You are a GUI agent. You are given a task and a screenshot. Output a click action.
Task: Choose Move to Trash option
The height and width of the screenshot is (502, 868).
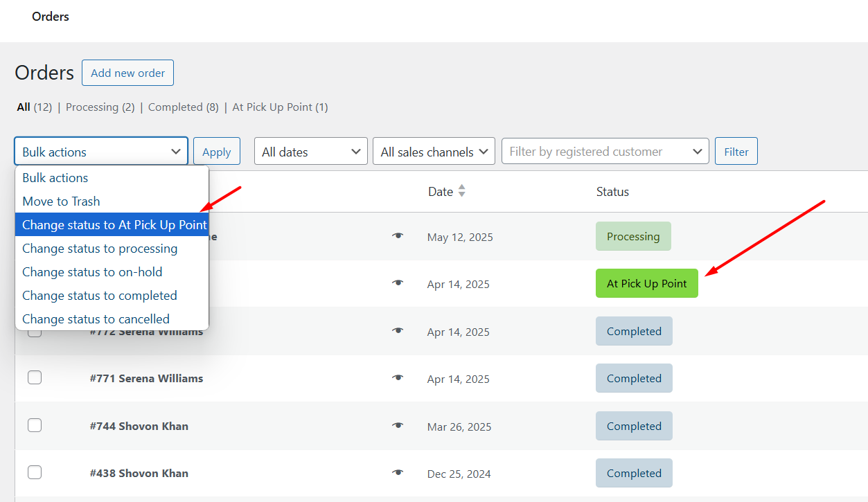[x=112, y=201]
